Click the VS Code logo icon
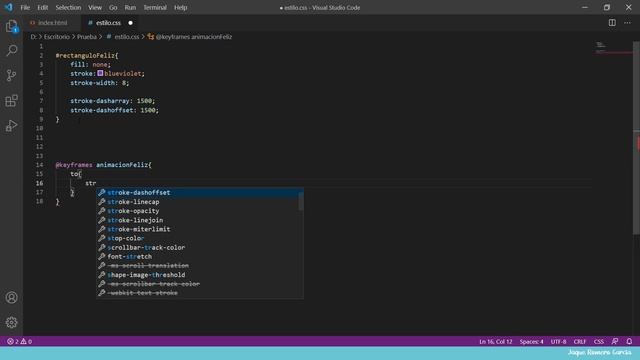The width and height of the screenshot is (640, 360). point(9,7)
